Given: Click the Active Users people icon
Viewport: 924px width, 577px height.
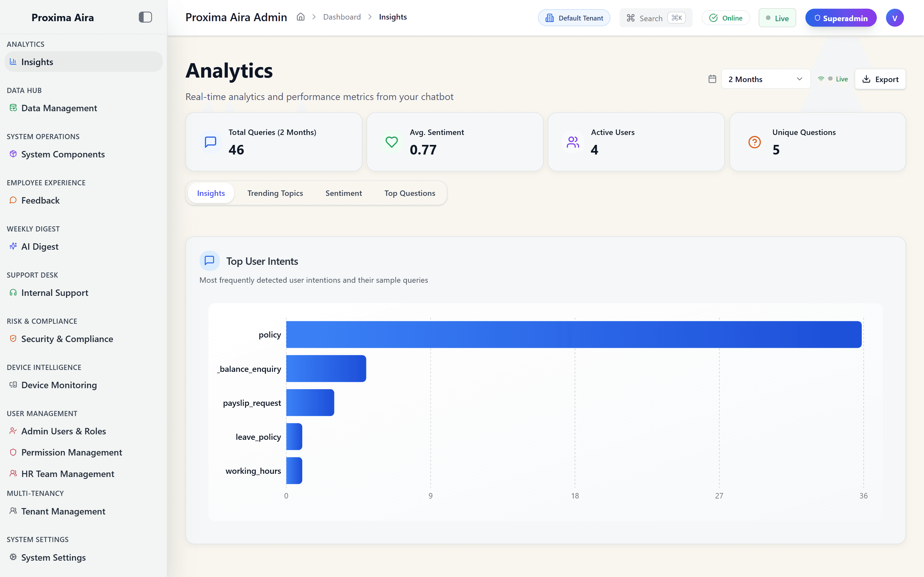Looking at the screenshot, I should (x=573, y=142).
